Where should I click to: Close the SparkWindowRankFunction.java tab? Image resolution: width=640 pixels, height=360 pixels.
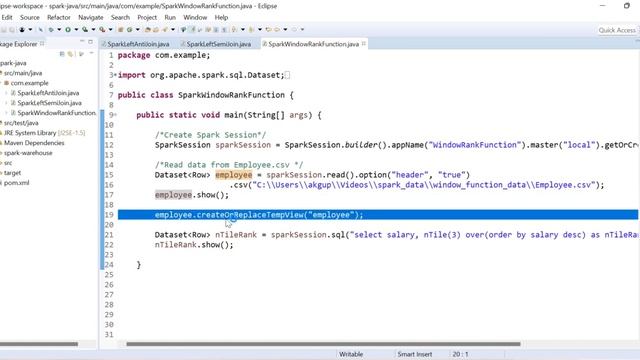[x=364, y=44]
